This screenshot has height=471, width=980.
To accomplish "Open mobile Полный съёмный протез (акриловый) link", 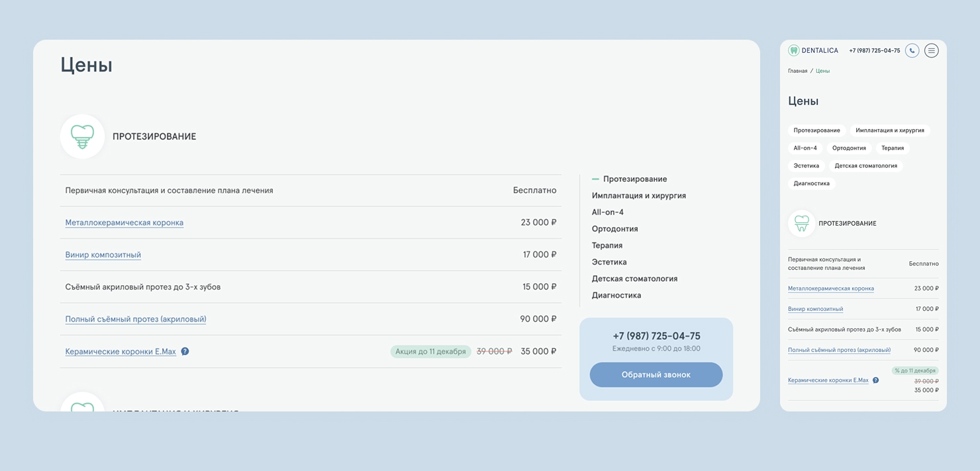I will (x=840, y=350).
